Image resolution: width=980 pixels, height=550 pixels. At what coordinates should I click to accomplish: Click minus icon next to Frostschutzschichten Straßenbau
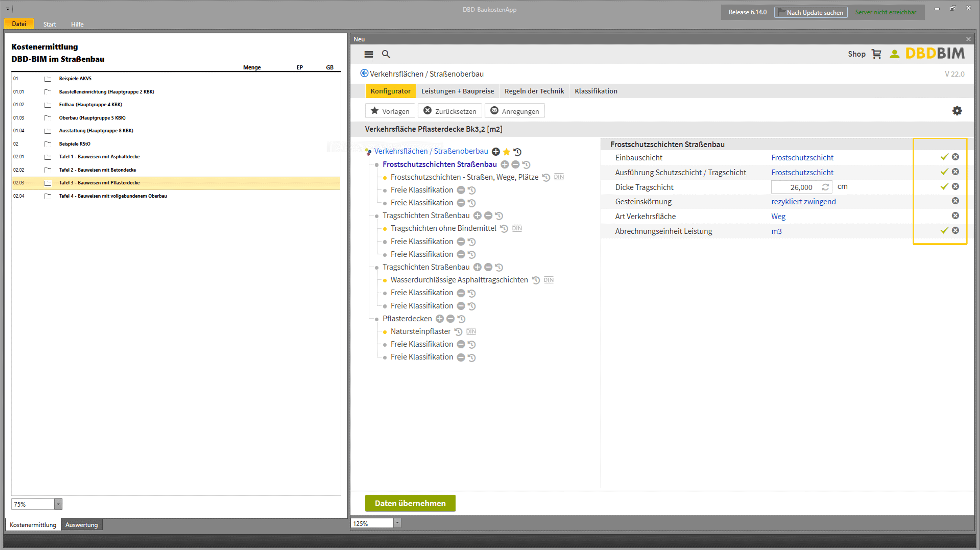516,165
